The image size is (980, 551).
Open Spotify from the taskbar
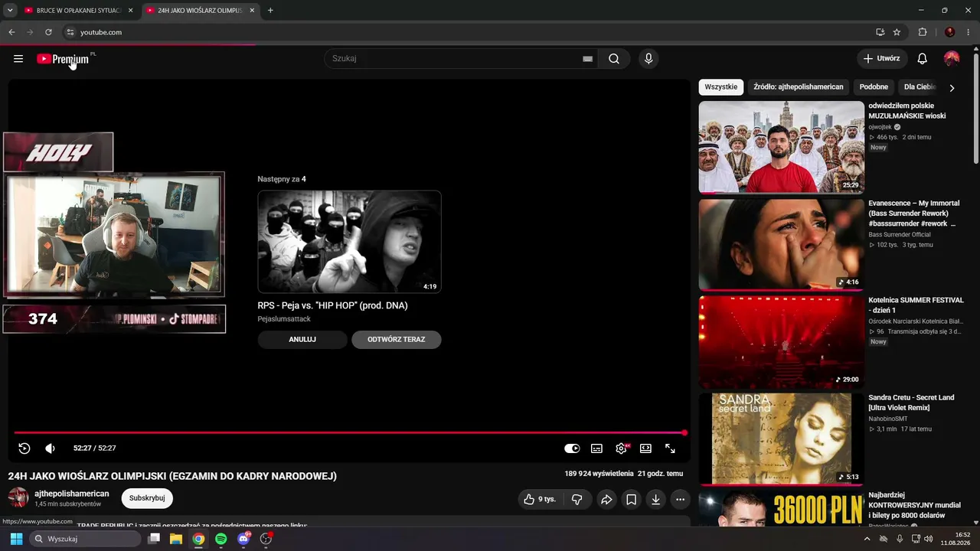point(221,539)
